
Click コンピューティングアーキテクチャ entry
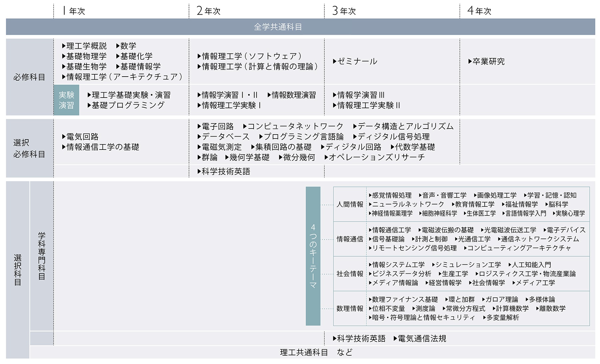coord(517,248)
